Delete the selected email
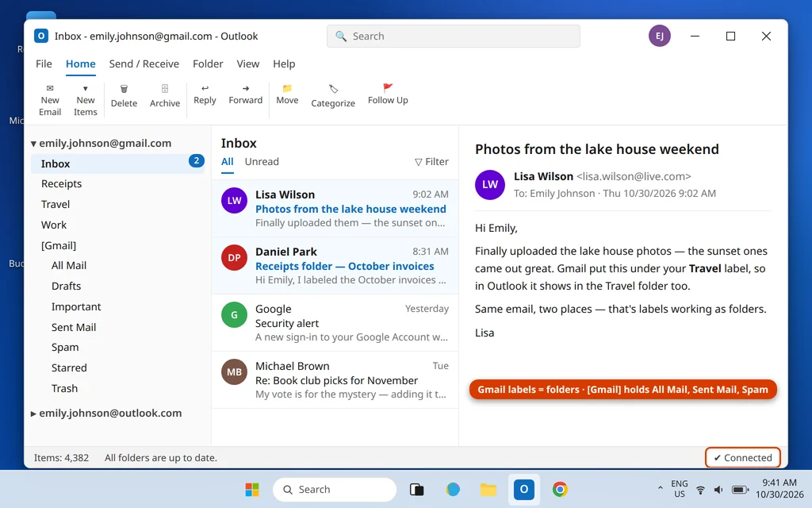The height and width of the screenshot is (508, 812). 124,96
